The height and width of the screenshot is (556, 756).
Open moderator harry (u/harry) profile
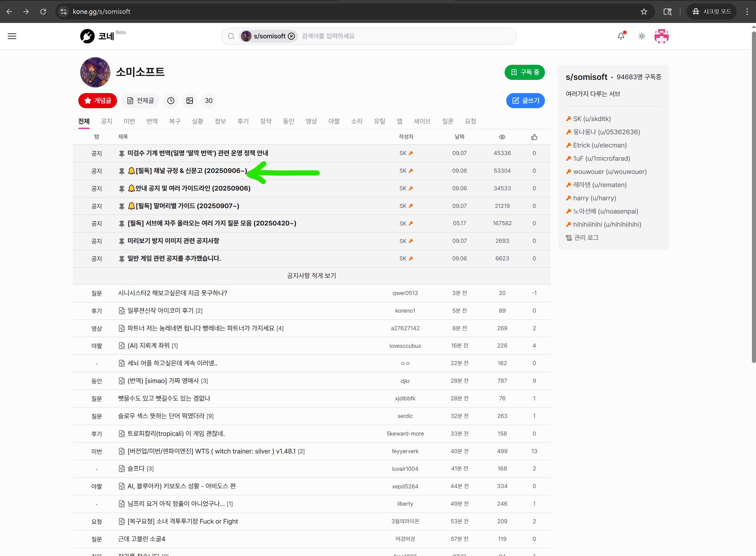(594, 198)
